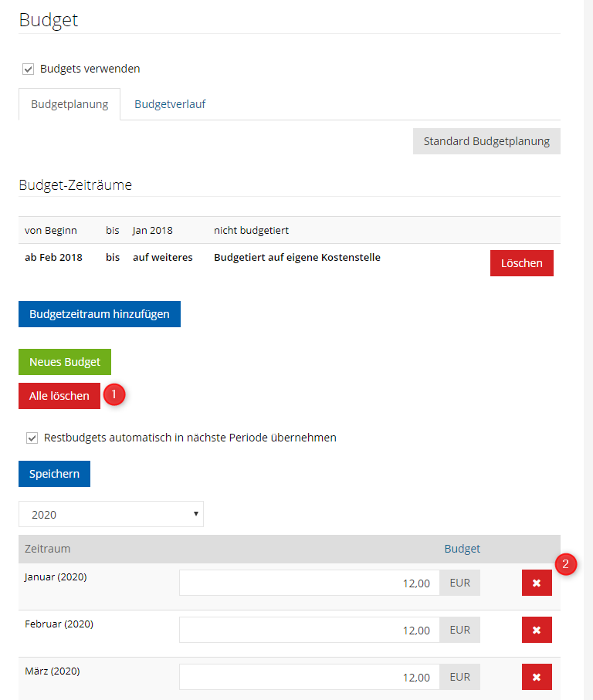Open Standard Budgetplanung

coord(486,141)
